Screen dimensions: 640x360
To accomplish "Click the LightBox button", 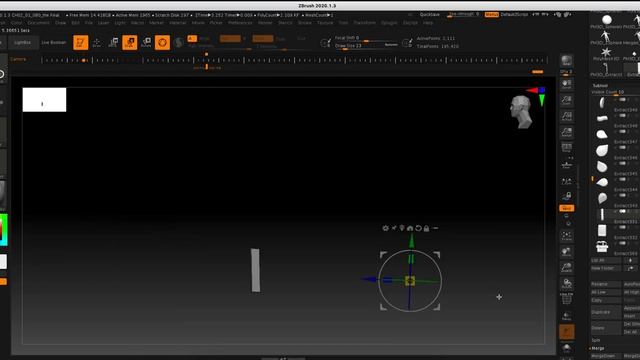I will 22,42.
